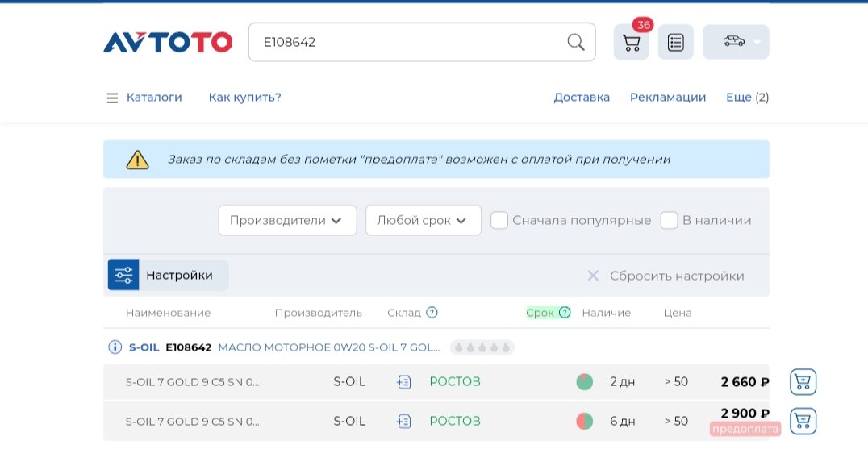Click the S-OIL manufacturer in the 2 дн row
The height and width of the screenshot is (474, 868).
(349, 381)
